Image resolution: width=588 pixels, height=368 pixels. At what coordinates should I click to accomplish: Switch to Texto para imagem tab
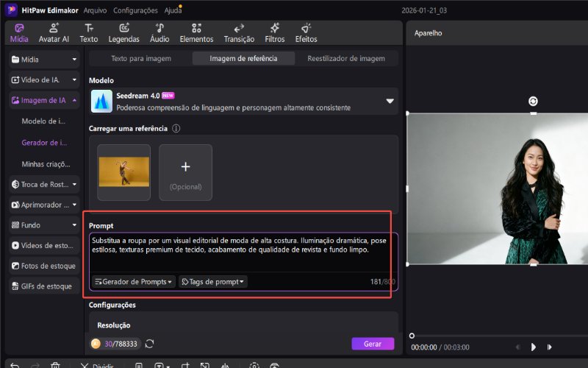click(x=141, y=59)
